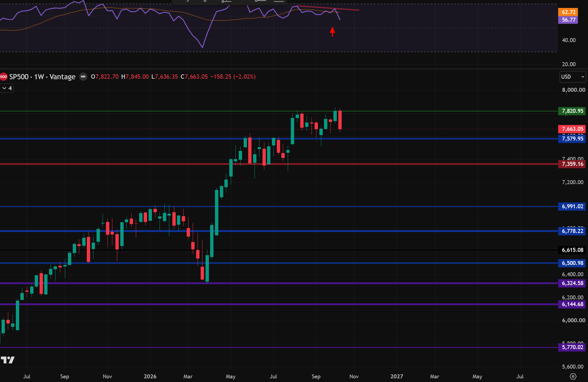Open chart settings gear beside time axis
The height and width of the screenshot is (382, 588).
(573, 376)
